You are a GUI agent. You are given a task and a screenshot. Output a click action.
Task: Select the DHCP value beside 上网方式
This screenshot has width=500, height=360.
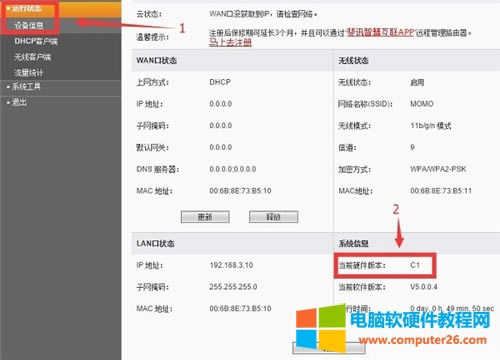[x=220, y=82]
